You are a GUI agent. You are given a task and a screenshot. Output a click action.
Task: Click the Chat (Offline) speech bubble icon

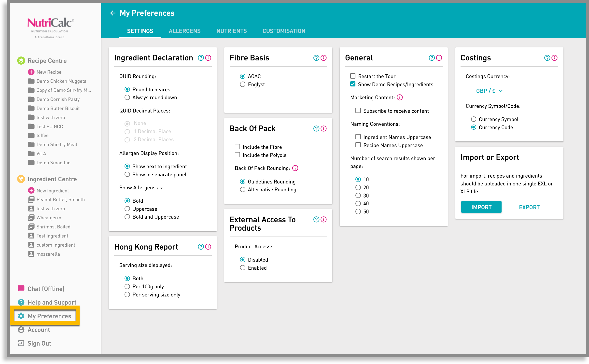click(x=21, y=288)
